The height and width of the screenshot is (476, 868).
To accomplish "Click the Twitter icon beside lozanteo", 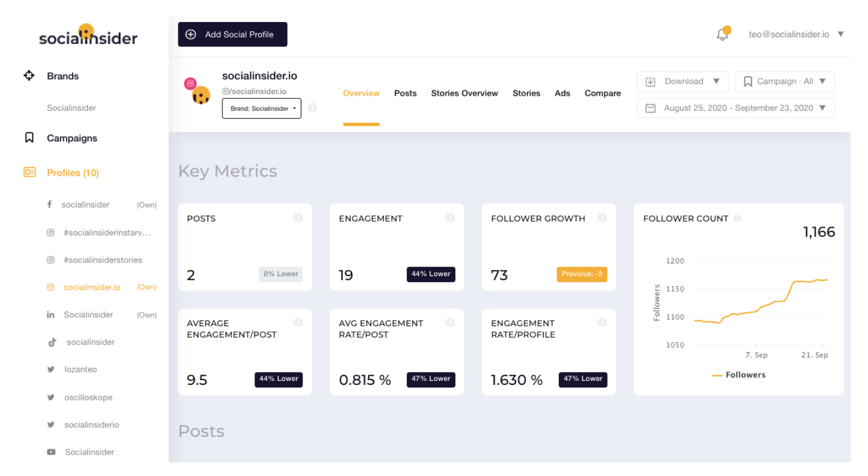I will pos(51,369).
